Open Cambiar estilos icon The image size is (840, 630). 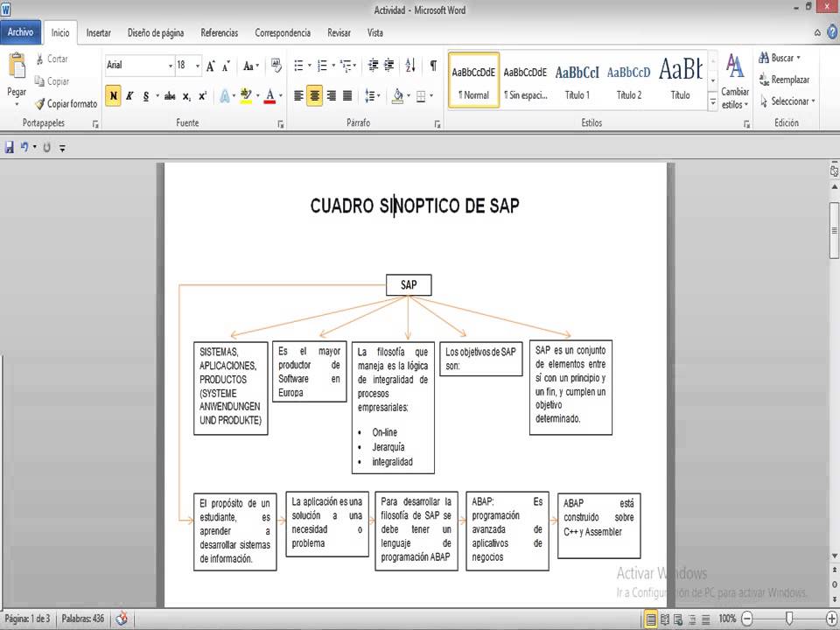click(735, 66)
